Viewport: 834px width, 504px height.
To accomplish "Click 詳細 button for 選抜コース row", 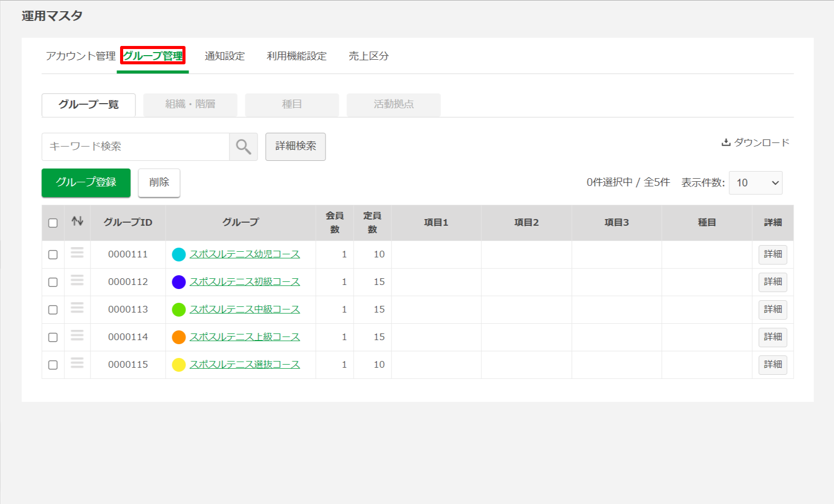I will 773,365.
